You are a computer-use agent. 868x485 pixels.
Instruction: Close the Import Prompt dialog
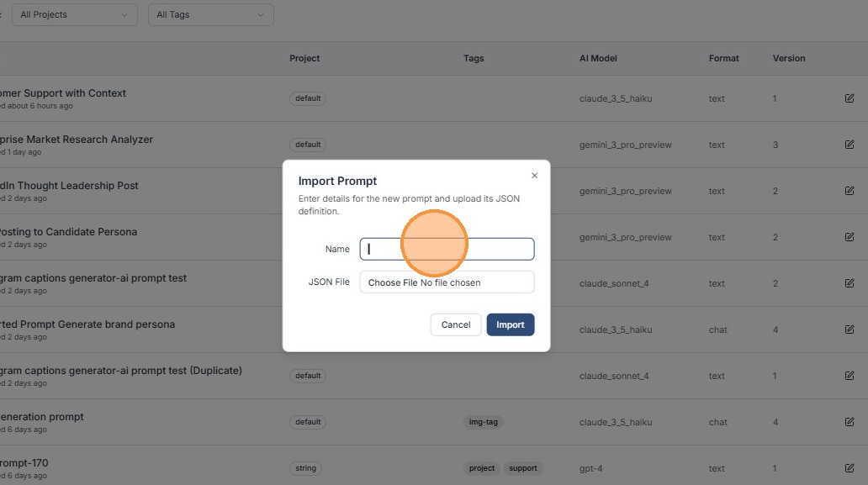pyautogui.click(x=534, y=176)
